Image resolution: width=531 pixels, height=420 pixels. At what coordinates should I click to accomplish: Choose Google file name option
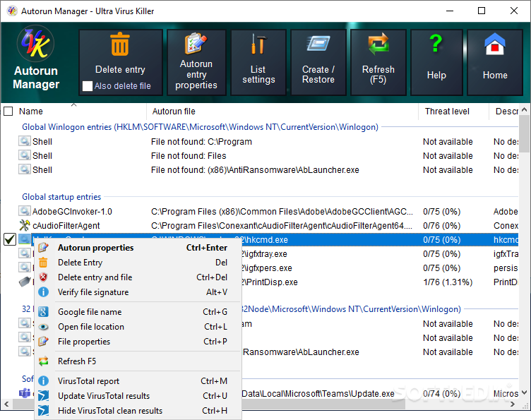click(x=138, y=312)
